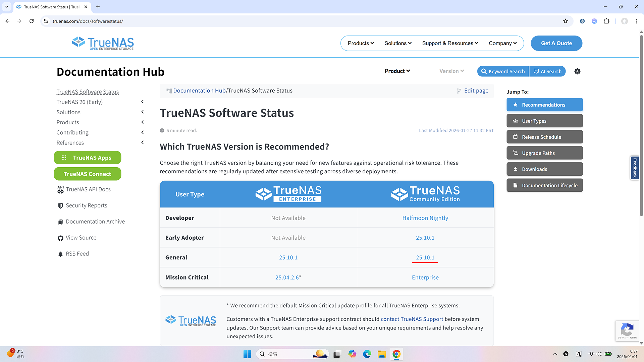Open the browser extensions puzzle icon
Viewport: 644px width, 362px height.
pyautogui.click(x=606, y=21)
